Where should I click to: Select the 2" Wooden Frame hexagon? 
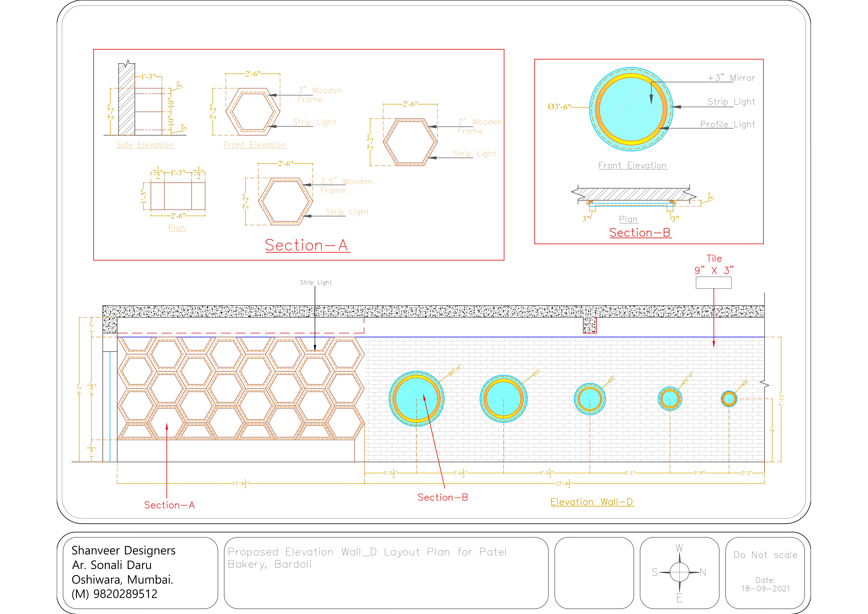pos(410,142)
